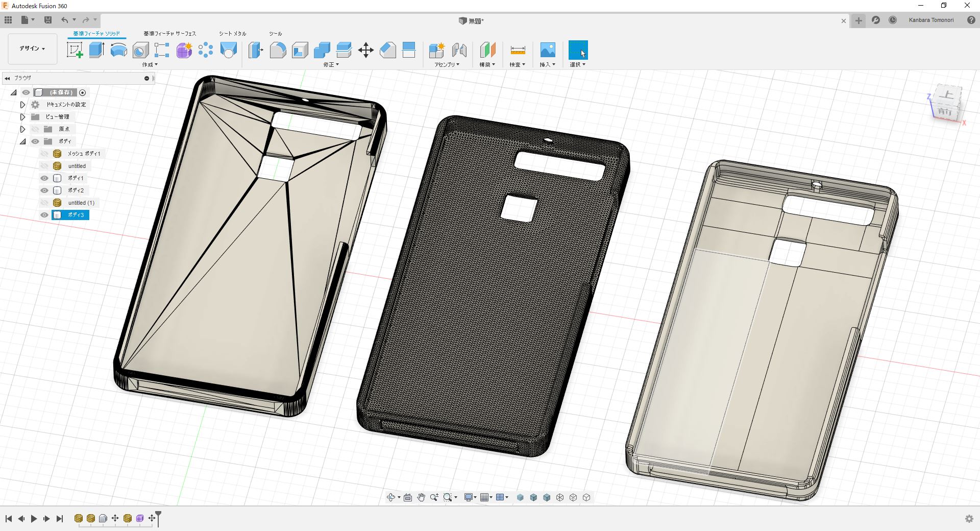The image size is (980, 531).
Task: Open the job status clock icon
Action: pyautogui.click(x=893, y=20)
